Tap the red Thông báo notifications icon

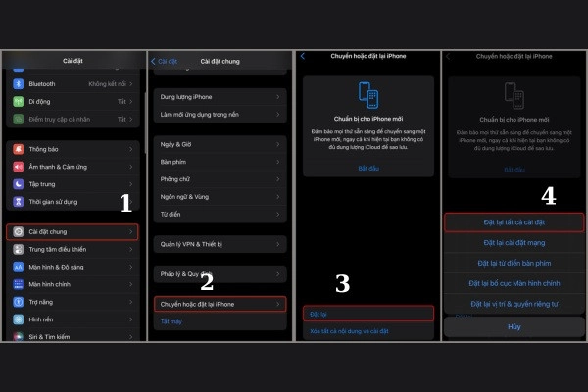point(18,150)
